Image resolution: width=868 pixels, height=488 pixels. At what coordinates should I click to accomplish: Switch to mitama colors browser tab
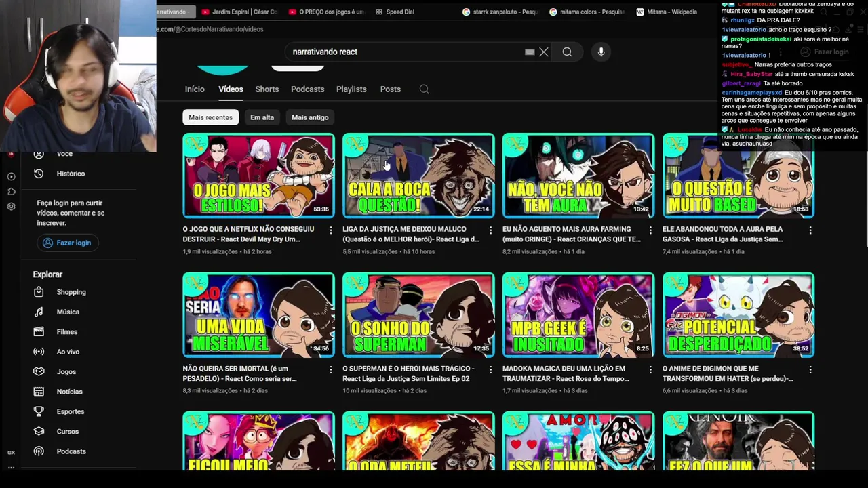587,12
